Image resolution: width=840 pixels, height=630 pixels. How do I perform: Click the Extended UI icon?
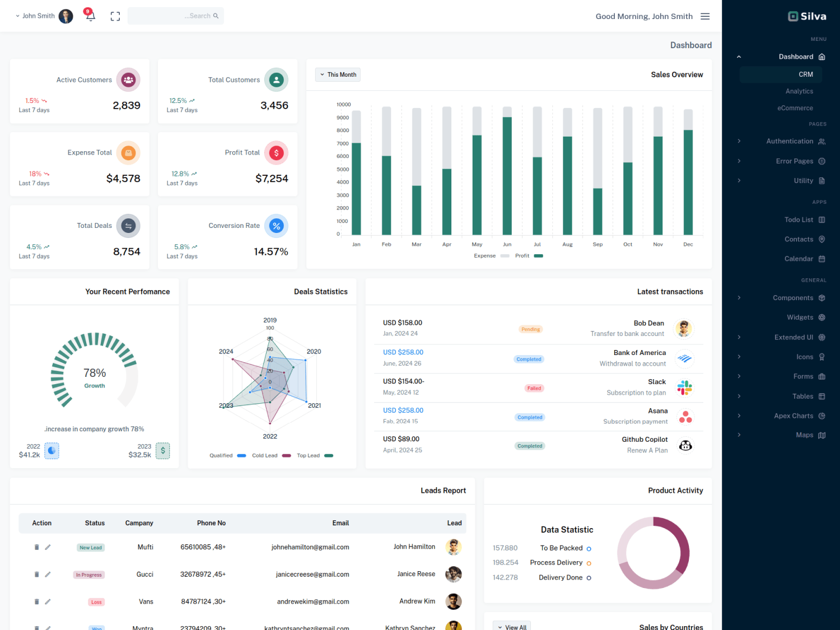coord(822,337)
